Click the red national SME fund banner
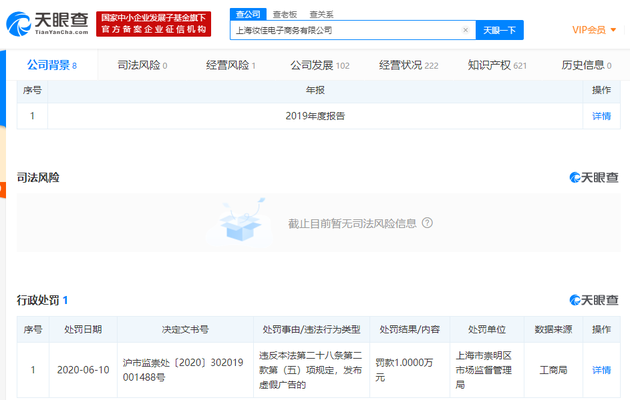 (x=154, y=23)
